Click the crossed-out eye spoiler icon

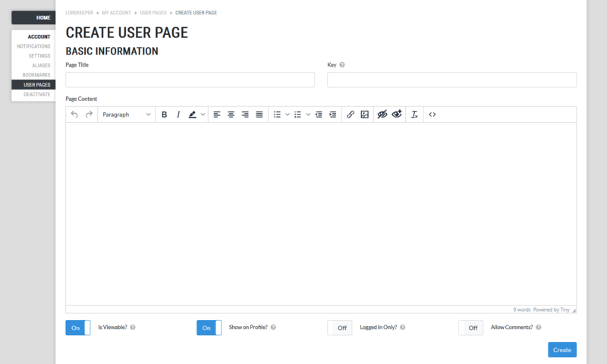tap(382, 115)
